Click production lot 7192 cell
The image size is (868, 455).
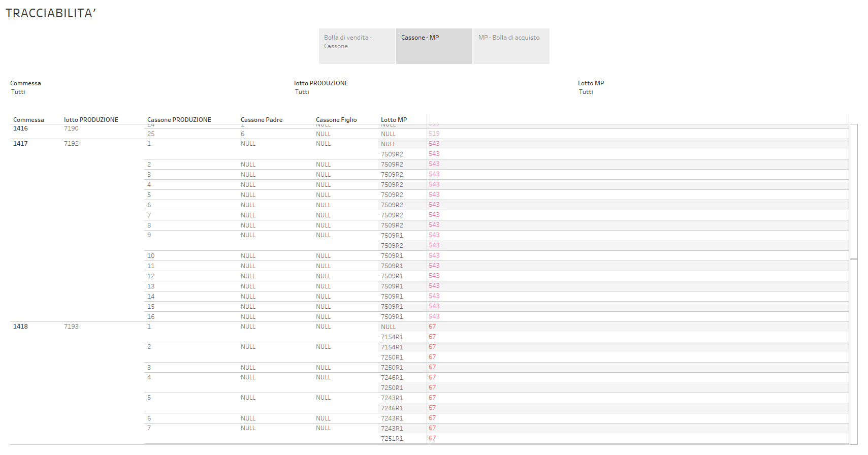pyautogui.click(x=72, y=144)
